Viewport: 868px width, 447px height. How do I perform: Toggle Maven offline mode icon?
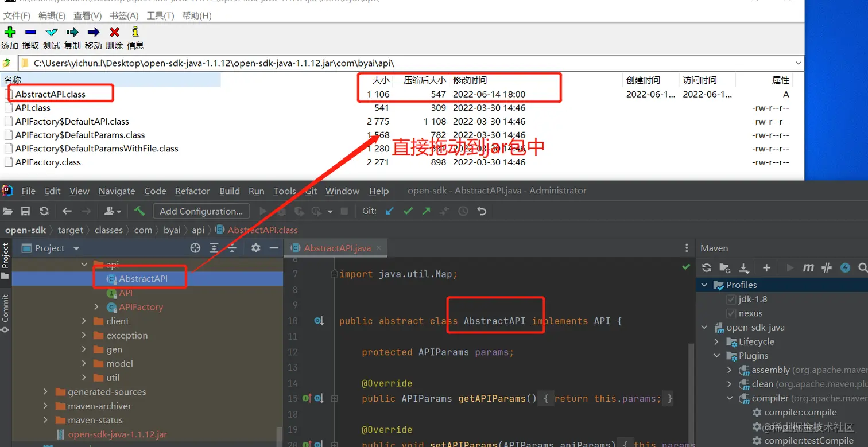845,267
